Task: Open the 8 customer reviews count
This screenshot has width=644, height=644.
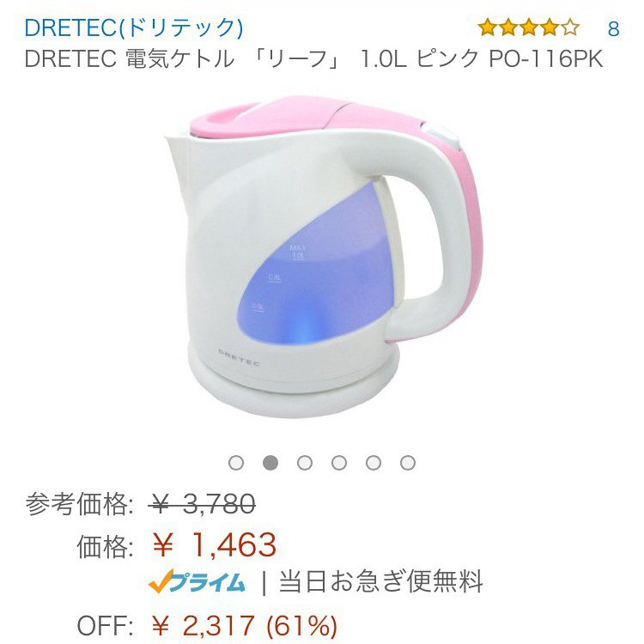Action: [x=613, y=28]
